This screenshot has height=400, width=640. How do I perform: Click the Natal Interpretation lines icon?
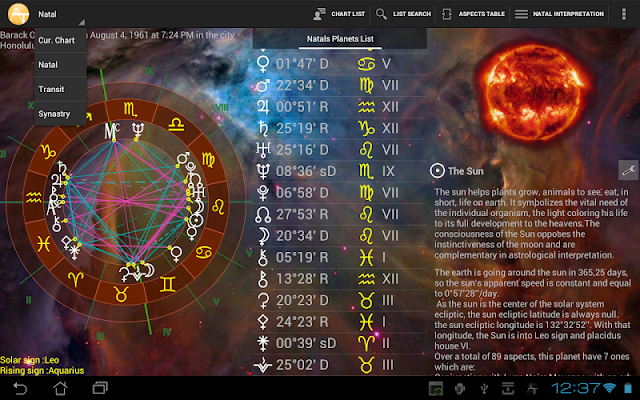coord(521,14)
